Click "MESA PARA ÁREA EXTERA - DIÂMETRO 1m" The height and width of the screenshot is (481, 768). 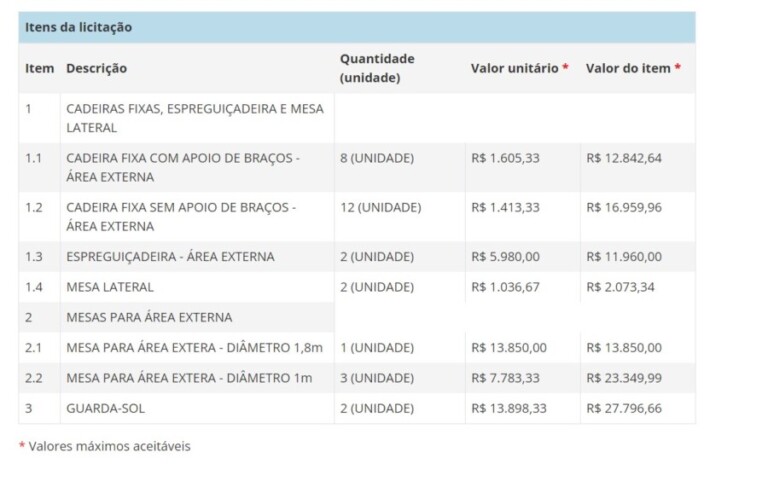(x=189, y=378)
